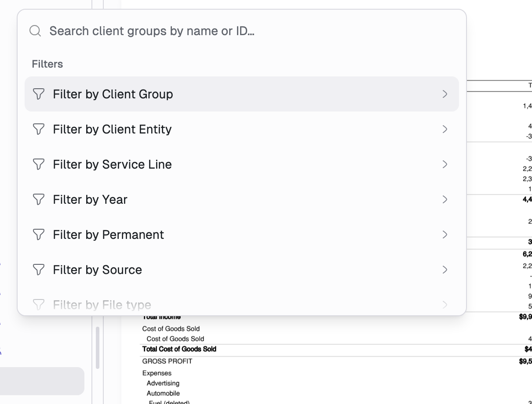Select Filter by File type menu text
Image resolution: width=532 pixels, height=404 pixels.
click(102, 305)
